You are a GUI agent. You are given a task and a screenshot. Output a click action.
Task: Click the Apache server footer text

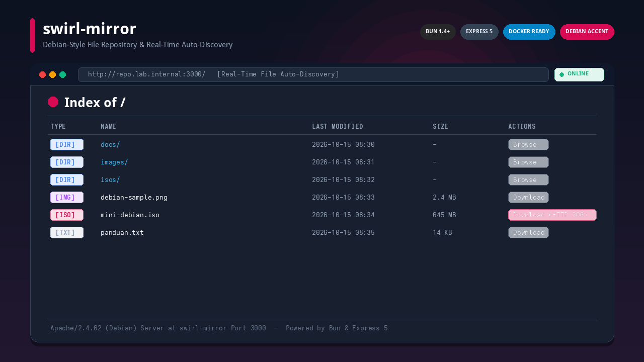[219, 328]
